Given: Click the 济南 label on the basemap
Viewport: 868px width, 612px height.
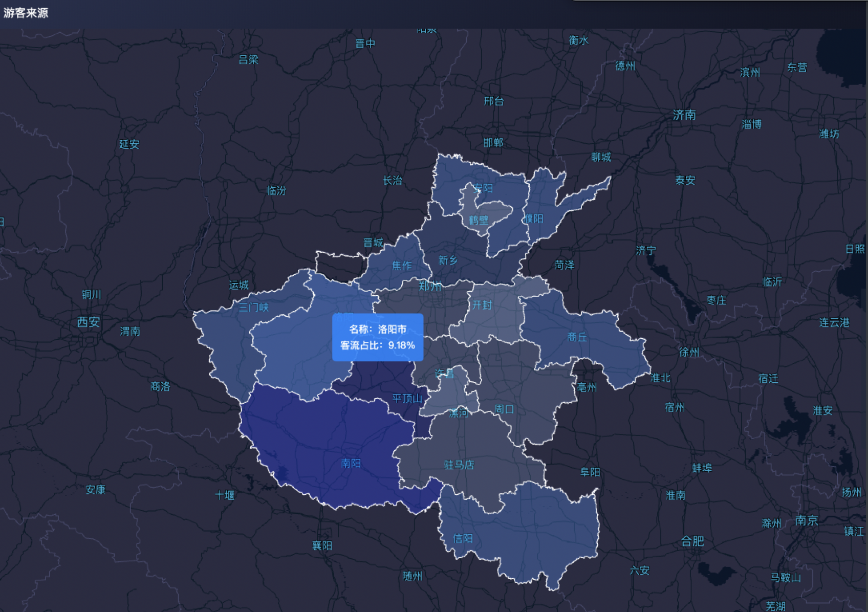Looking at the screenshot, I should point(684,115).
